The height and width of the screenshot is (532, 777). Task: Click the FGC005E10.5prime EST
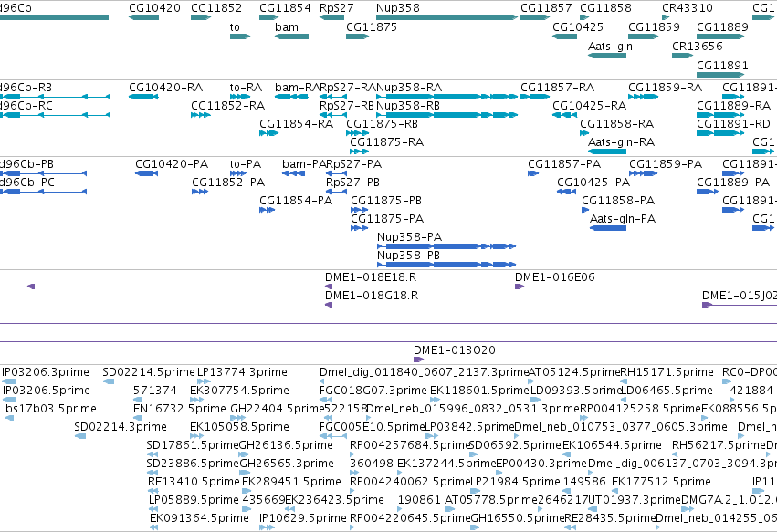coord(333,436)
